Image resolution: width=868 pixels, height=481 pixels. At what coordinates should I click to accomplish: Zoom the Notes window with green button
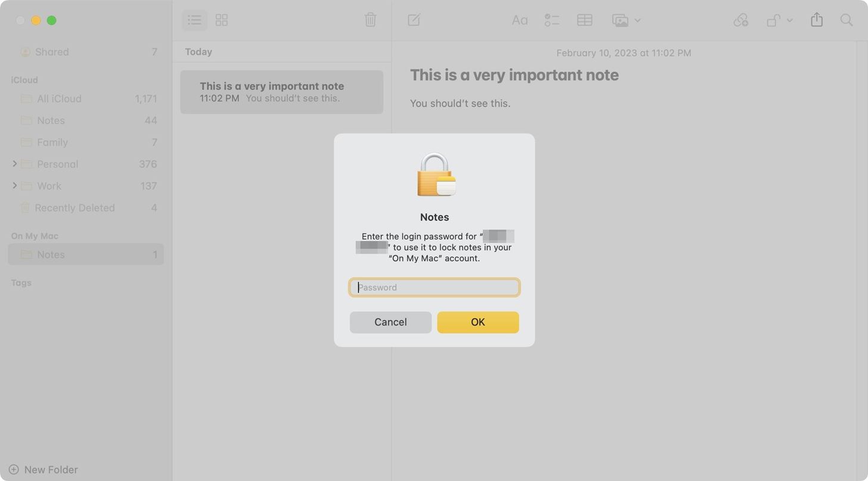(x=52, y=20)
